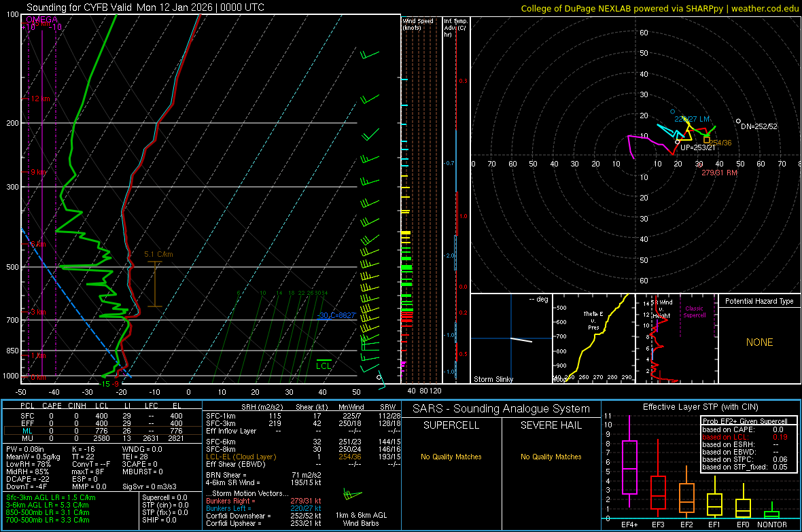Screen dimensions: 802x532
Task: Click the 'Effective Layer STP (with CIN)' title
Action: click(x=700, y=407)
